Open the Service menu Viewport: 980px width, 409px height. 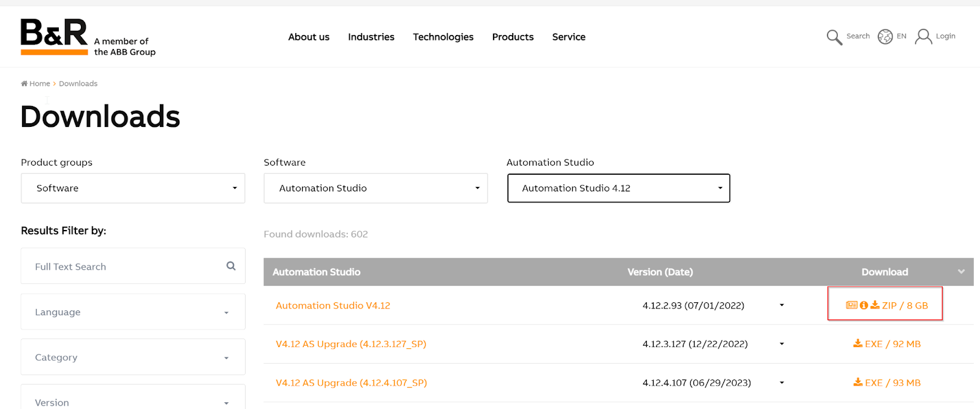(x=568, y=37)
